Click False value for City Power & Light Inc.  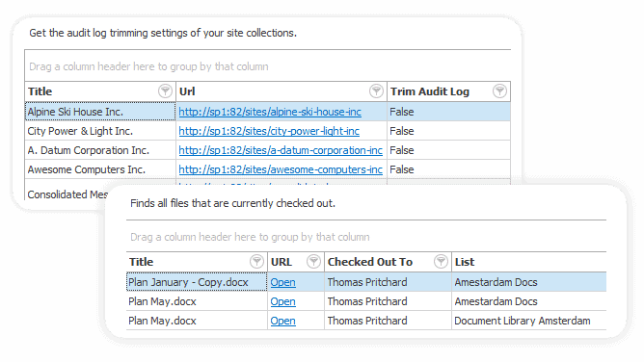402,131
